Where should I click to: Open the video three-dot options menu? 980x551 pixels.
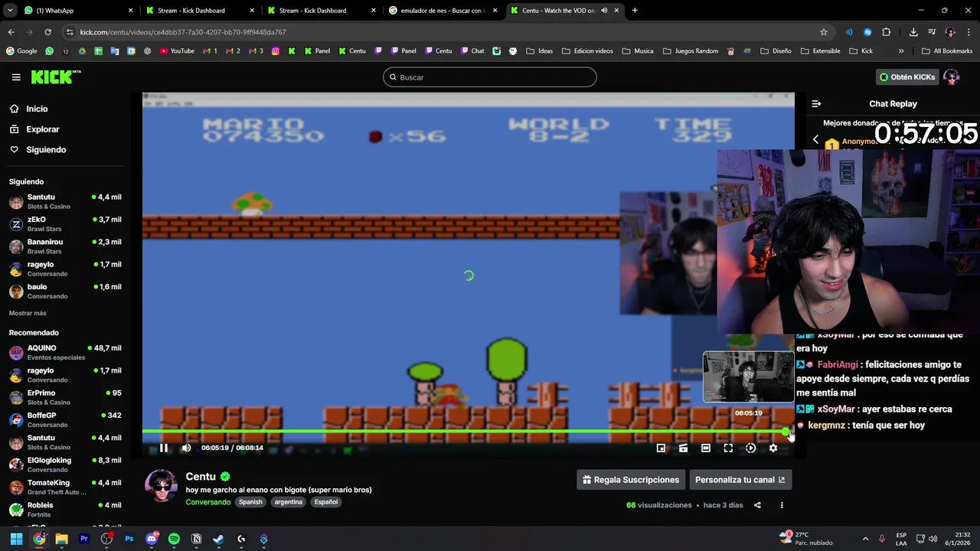[782, 505]
